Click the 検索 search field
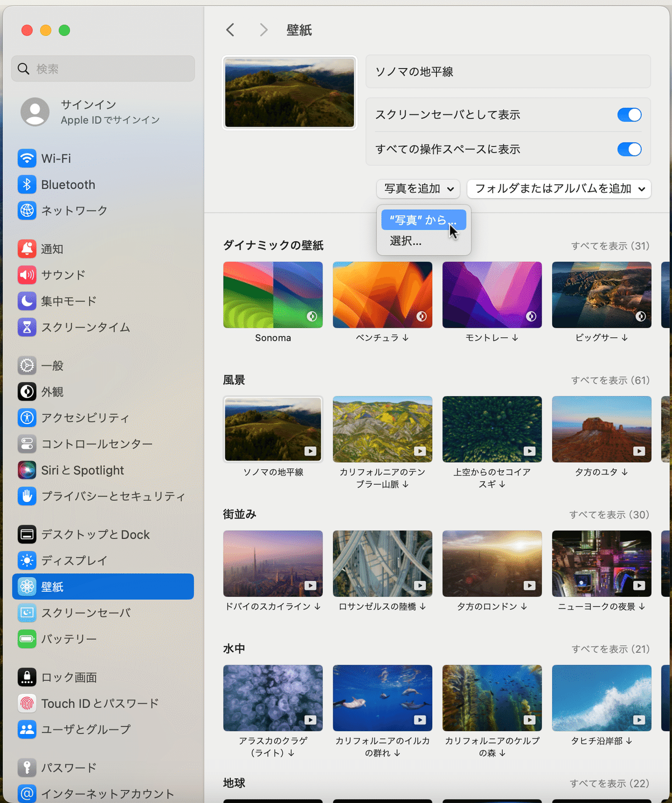 tap(103, 68)
